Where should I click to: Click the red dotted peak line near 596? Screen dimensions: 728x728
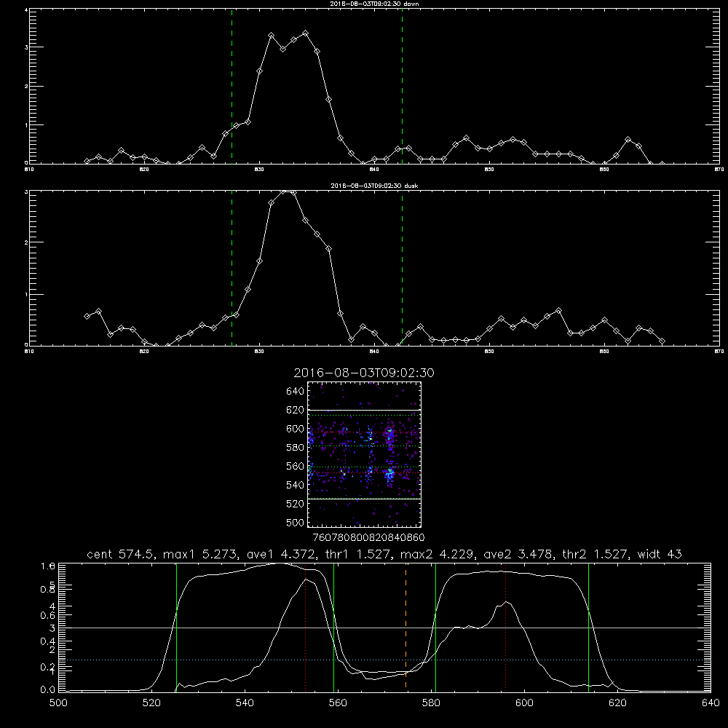coord(505,627)
